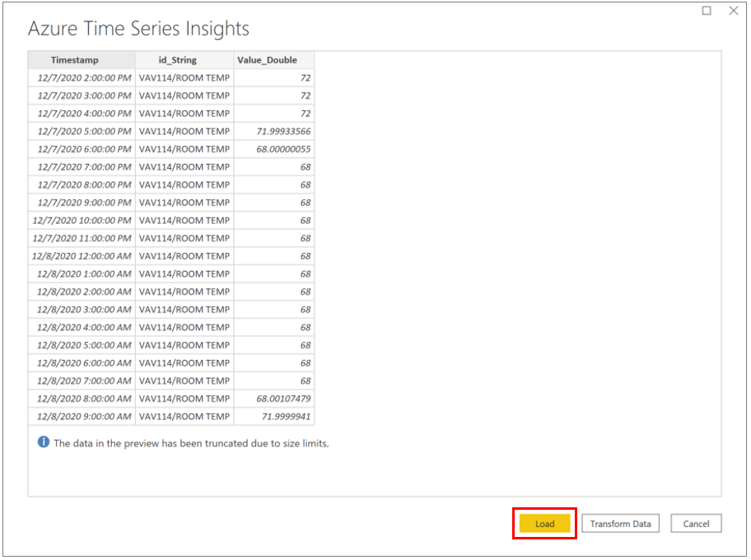The height and width of the screenshot is (560, 751).
Task: Cancel the data preview dialog
Action: 696,523
